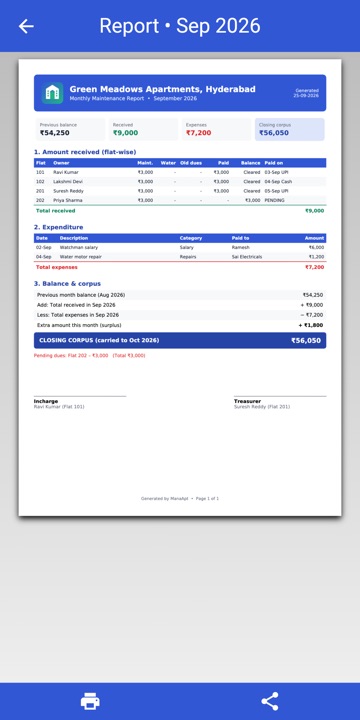
Task: Tap the ₹6,000 expenditure amount
Action: (x=316, y=248)
